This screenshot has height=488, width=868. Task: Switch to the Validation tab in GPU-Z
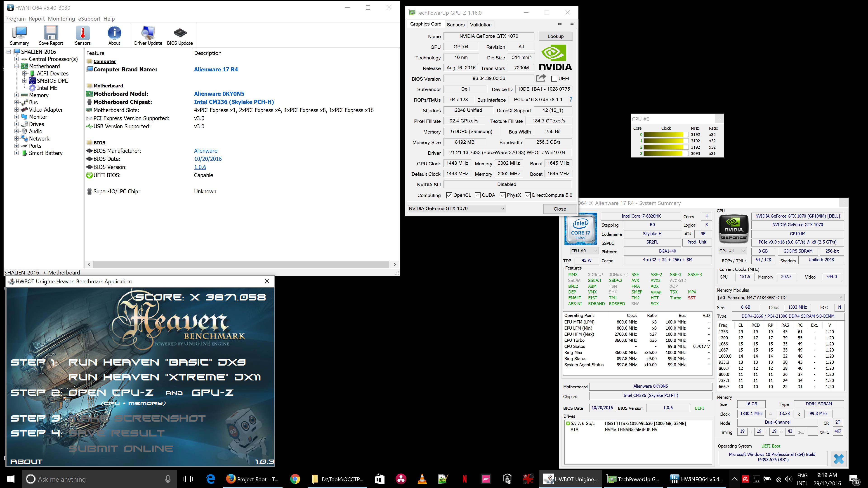[481, 25]
